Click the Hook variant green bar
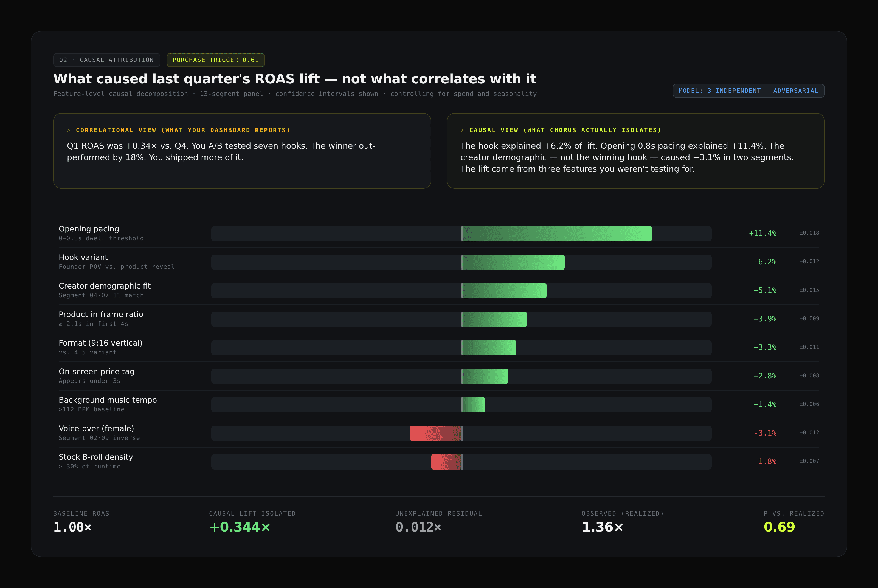878x588 pixels. pos(513,262)
